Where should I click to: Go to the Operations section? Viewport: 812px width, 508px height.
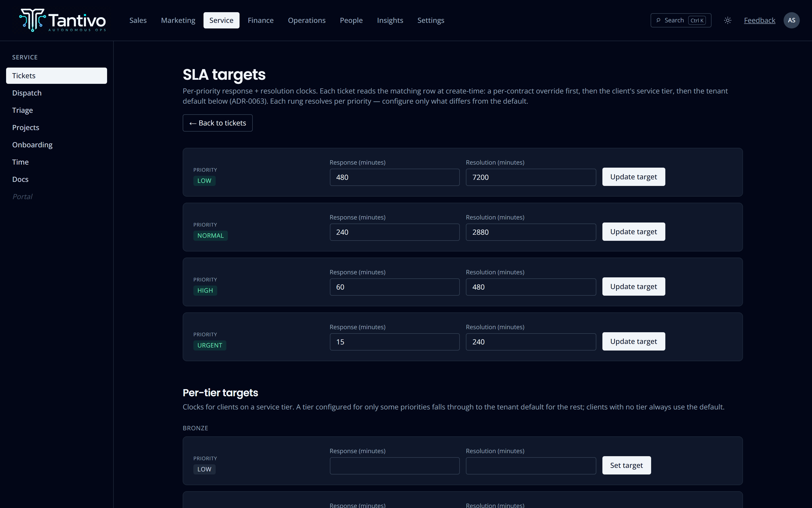306,21
